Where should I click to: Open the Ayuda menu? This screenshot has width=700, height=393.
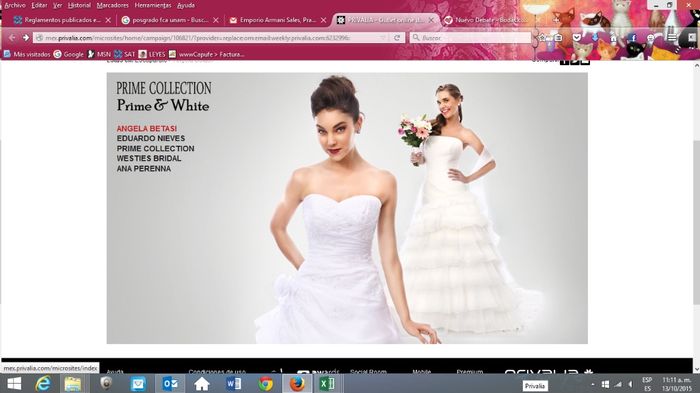click(x=186, y=5)
